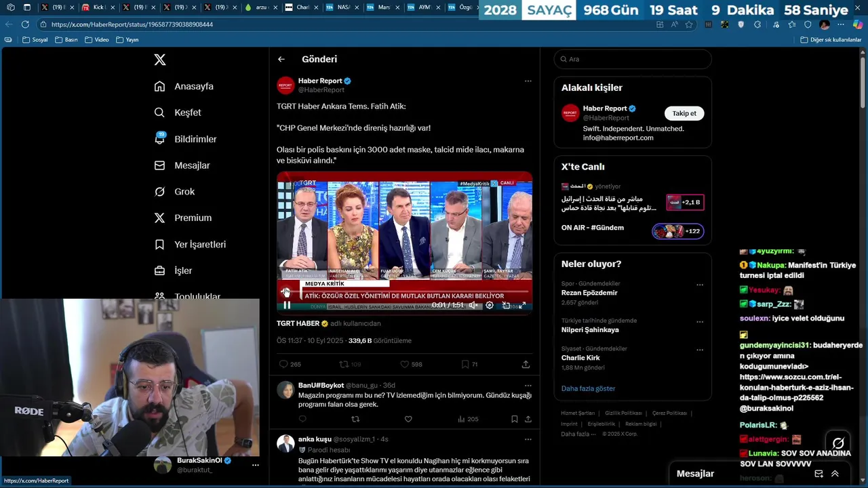Go to Anasayfa in the sidebar
This screenshot has width=868, height=488.
tap(184, 86)
